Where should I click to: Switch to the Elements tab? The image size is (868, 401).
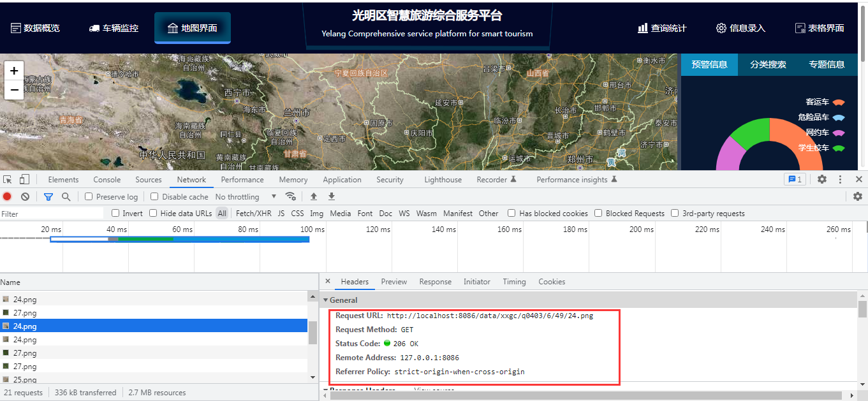tap(63, 180)
